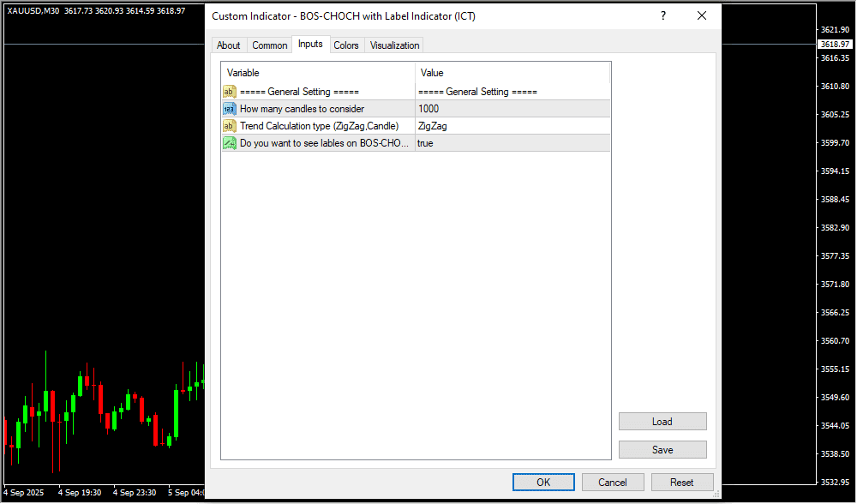
Task: Confirm settings with the OK button
Action: [x=543, y=483]
